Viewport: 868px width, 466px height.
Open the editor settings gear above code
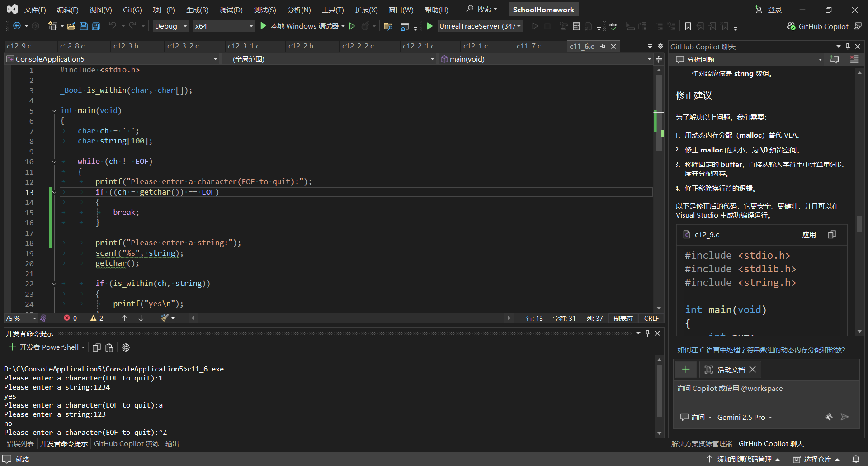tap(660, 46)
